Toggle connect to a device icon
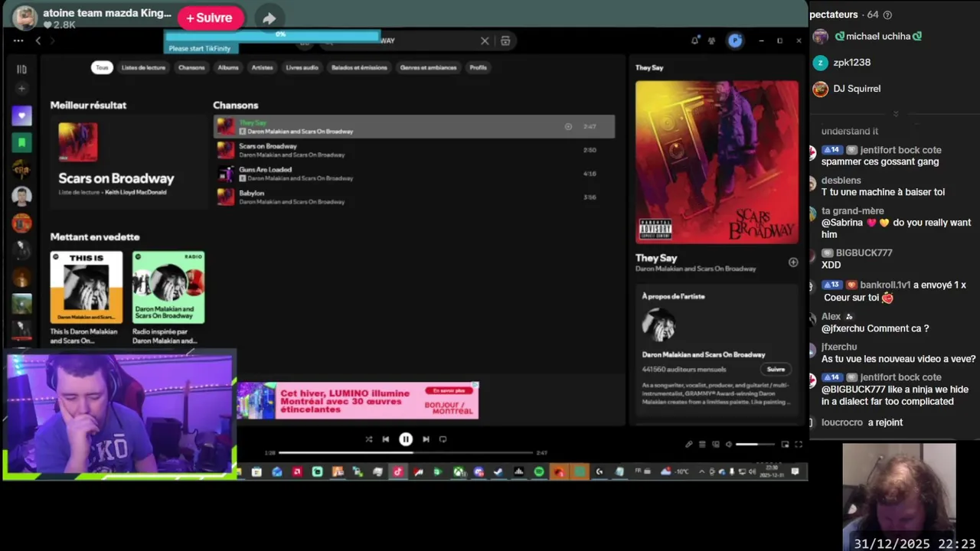This screenshot has height=551, width=980. coord(716,444)
